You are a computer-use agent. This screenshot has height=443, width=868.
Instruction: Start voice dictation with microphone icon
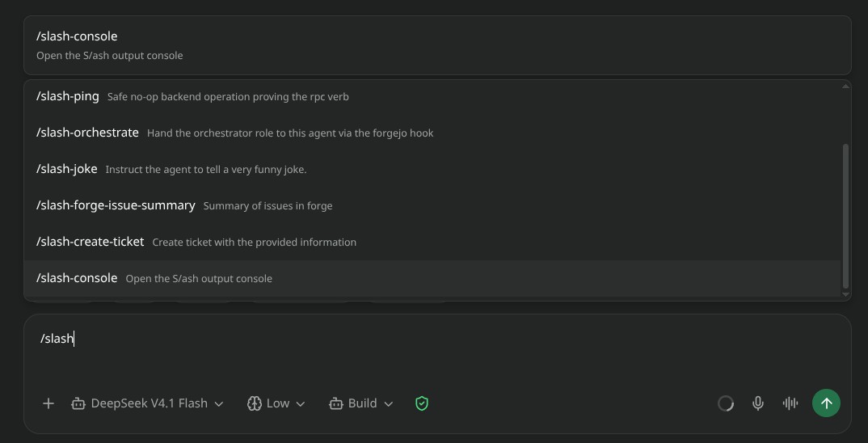tap(758, 403)
